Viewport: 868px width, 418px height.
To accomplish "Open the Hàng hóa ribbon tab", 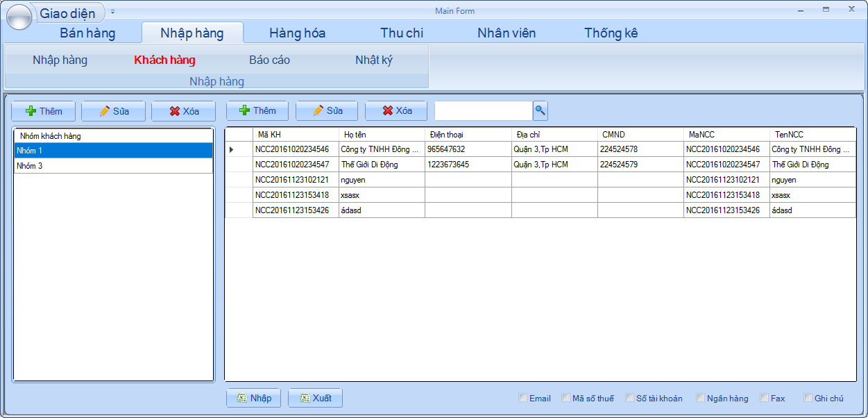I will point(298,33).
